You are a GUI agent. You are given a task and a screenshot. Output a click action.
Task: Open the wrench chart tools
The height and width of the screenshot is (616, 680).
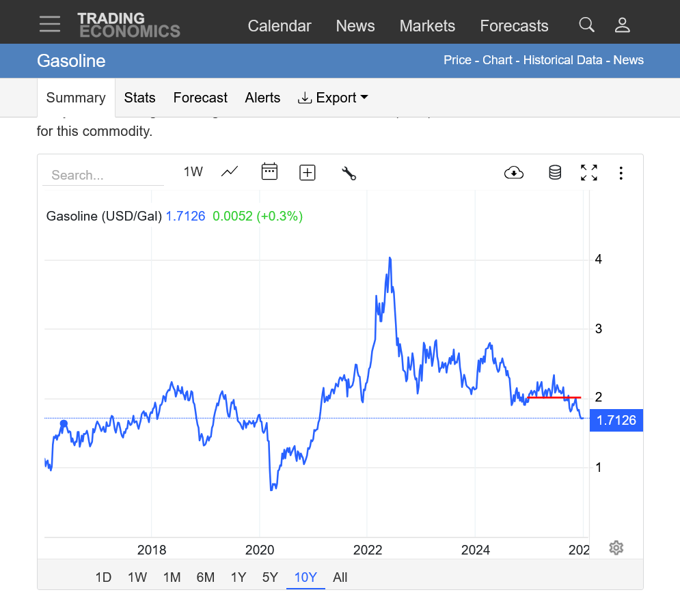(x=349, y=173)
